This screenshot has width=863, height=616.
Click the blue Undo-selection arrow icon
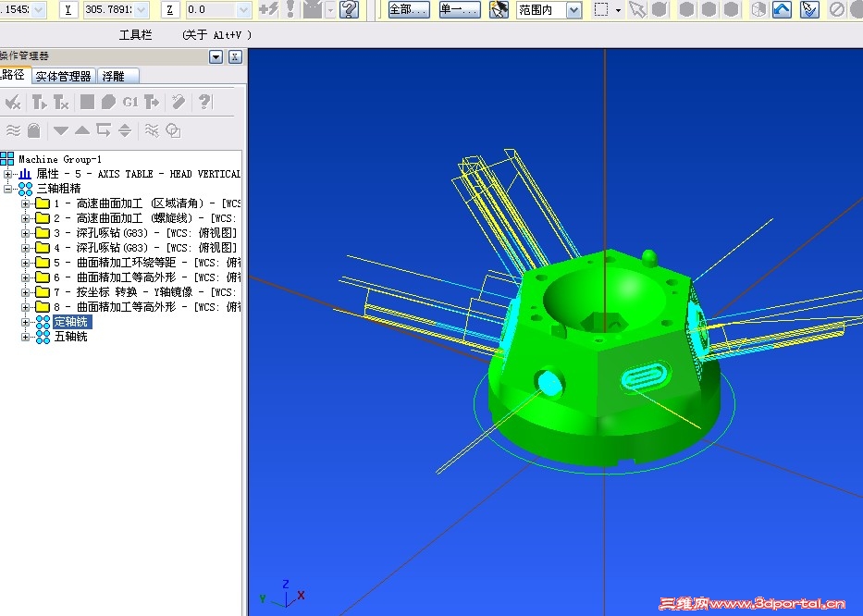click(x=783, y=9)
